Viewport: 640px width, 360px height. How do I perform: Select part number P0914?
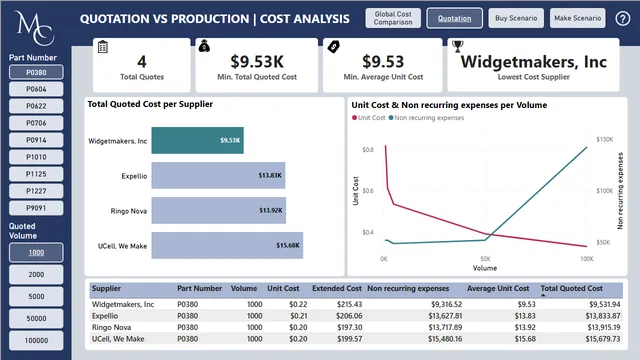click(x=36, y=140)
